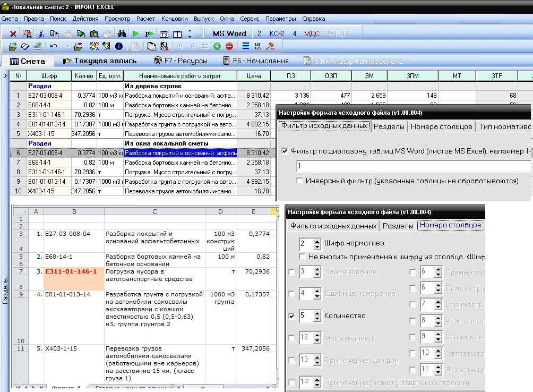This screenshot has width=533, height=392.
Task: Click the red minus remove icon
Action: (229, 46)
